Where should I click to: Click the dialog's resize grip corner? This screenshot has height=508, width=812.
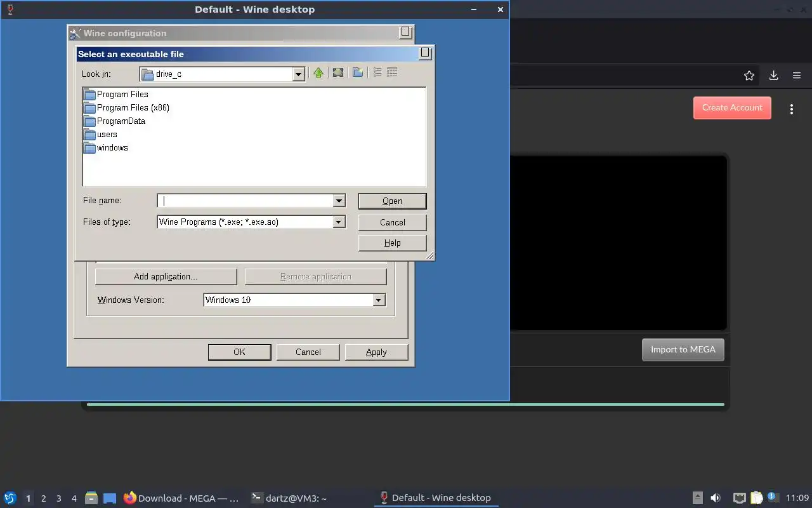[x=429, y=256]
